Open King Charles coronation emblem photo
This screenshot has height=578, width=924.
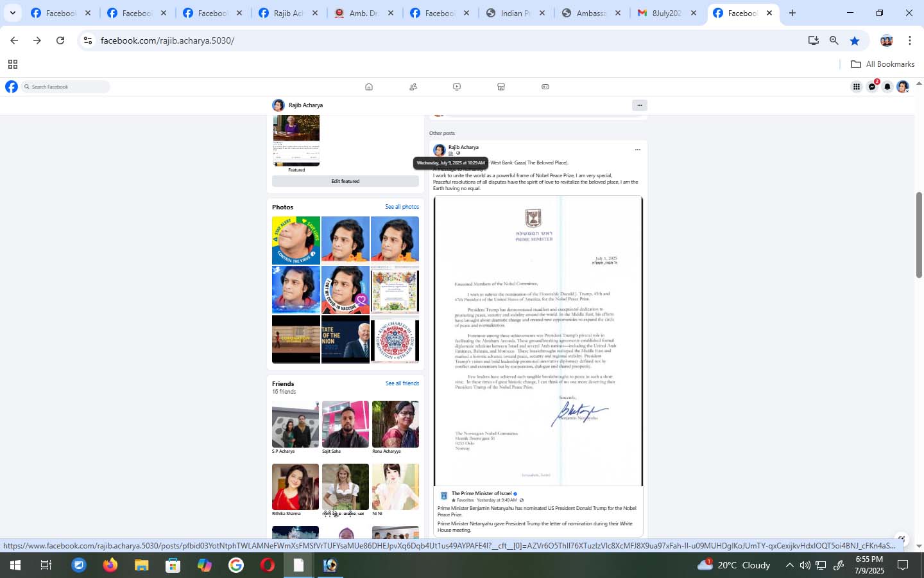pos(395,339)
